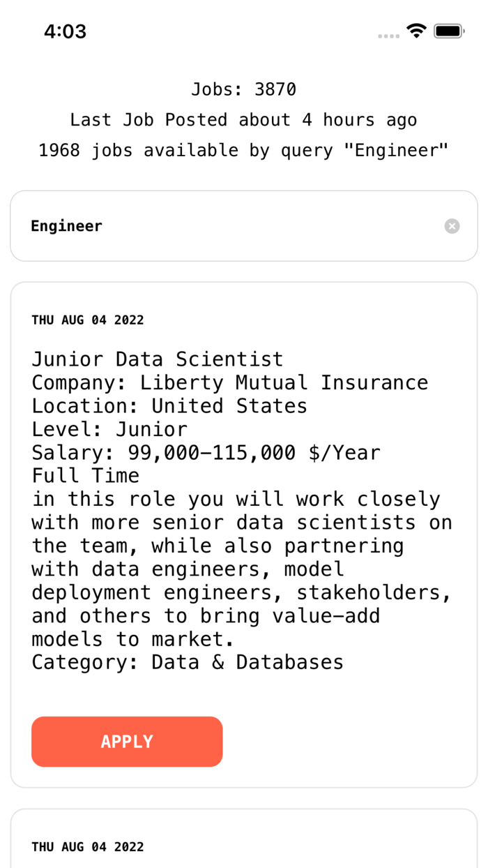Apply to the Junior Data Scientist job
The width and height of the screenshot is (488, 868).
tap(127, 742)
